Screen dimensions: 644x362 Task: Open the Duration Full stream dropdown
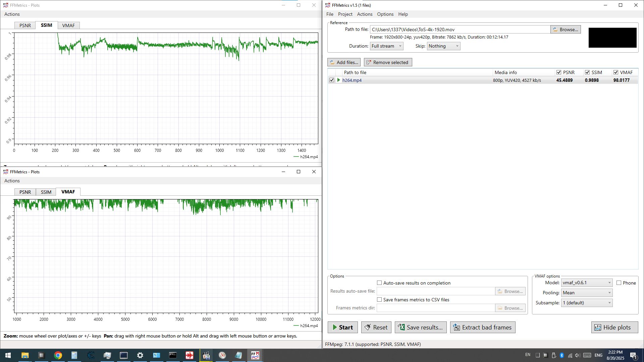pyautogui.click(x=386, y=46)
